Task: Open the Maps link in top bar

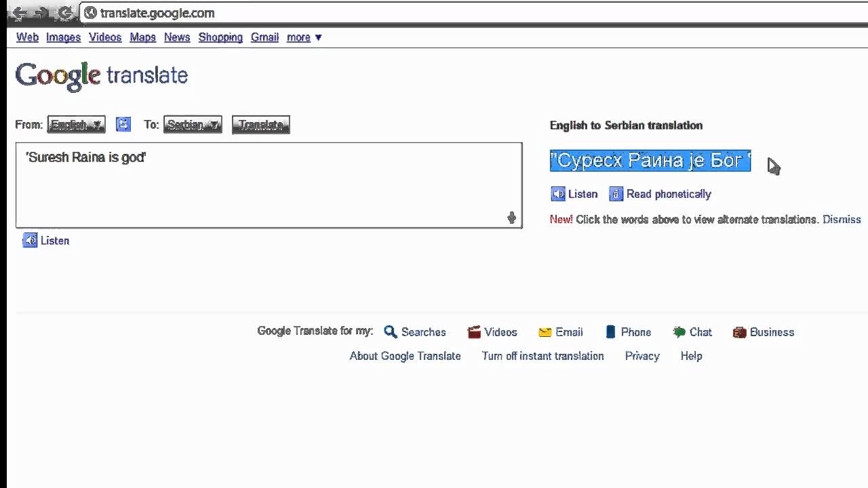Action: click(142, 37)
